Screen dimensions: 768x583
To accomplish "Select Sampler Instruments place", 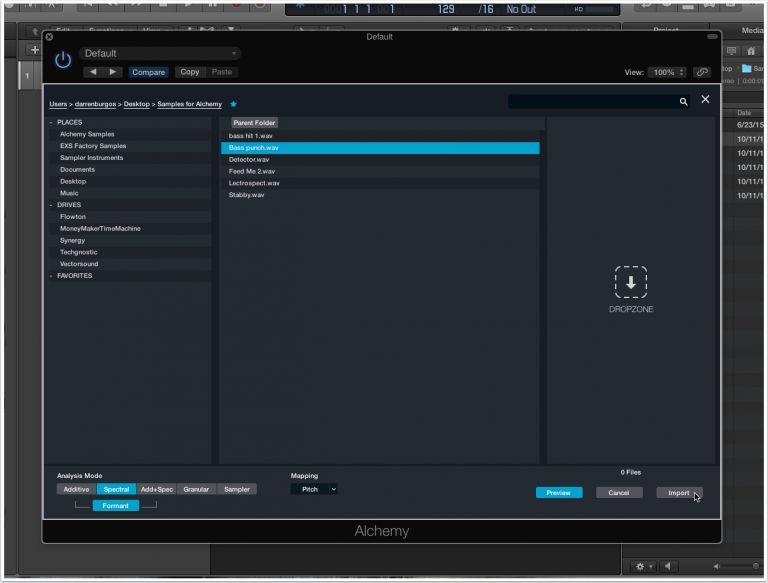I will click(92, 158).
